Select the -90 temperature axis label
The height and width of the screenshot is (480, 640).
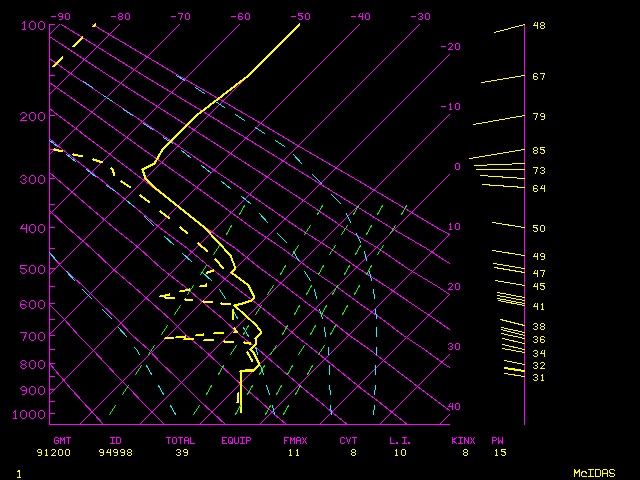pyautogui.click(x=61, y=16)
